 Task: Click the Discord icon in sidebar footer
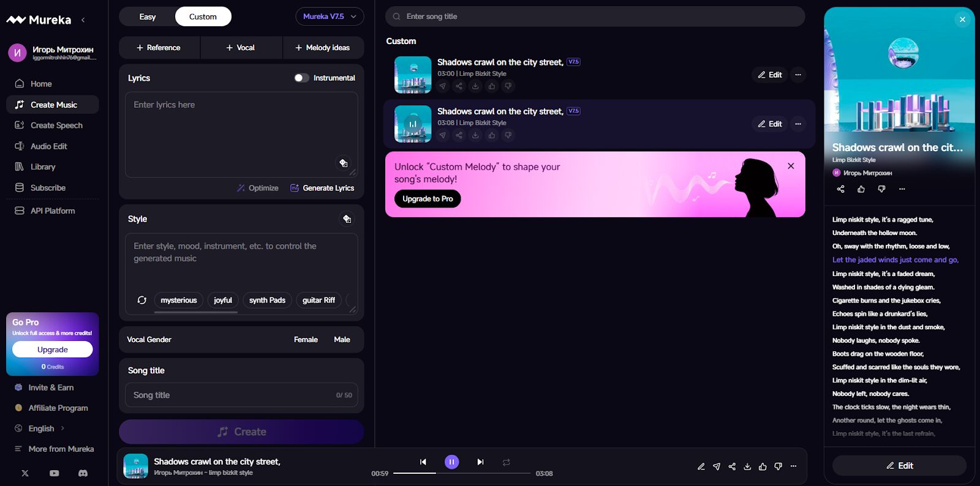(x=83, y=473)
